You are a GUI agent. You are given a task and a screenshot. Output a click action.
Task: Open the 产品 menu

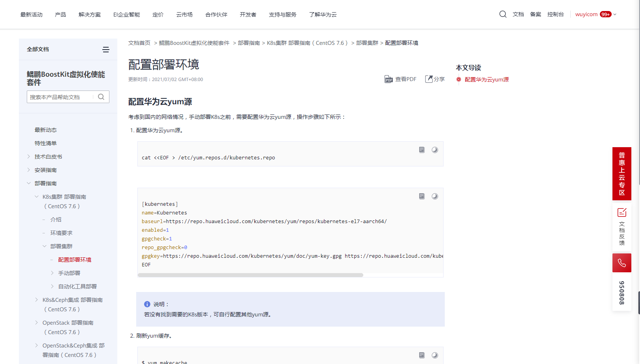(x=61, y=15)
